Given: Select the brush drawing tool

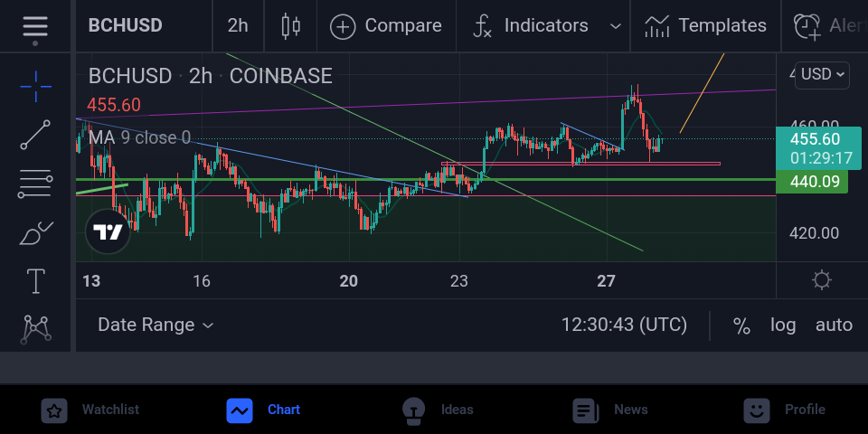Looking at the screenshot, I should pos(35,233).
